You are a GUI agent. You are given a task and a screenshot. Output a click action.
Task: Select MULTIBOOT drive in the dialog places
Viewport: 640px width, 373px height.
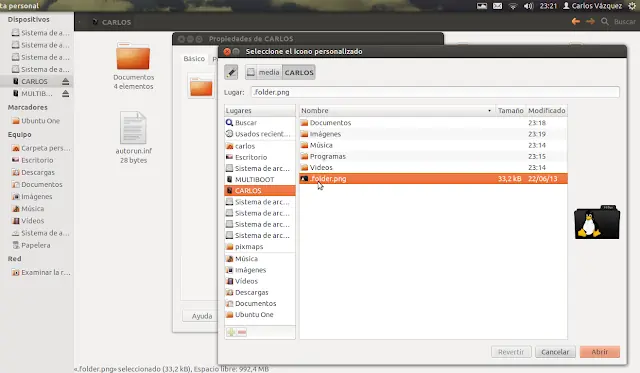click(260, 180)
